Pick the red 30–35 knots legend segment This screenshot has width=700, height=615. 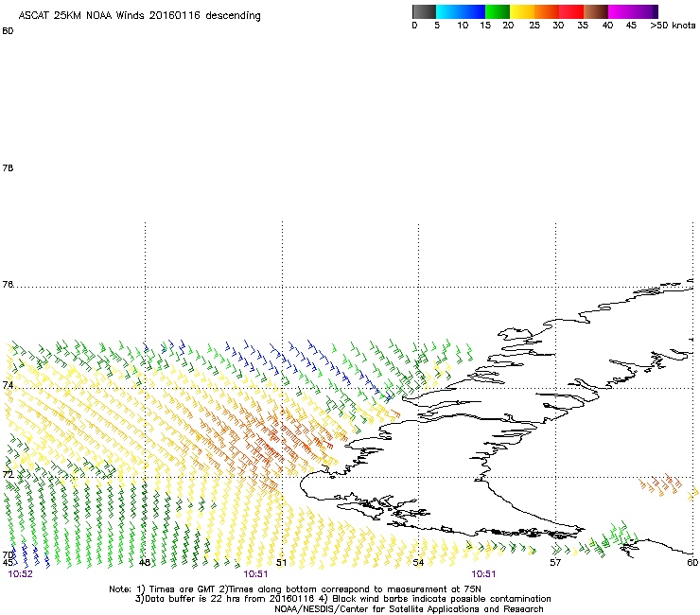pos(571,11)
